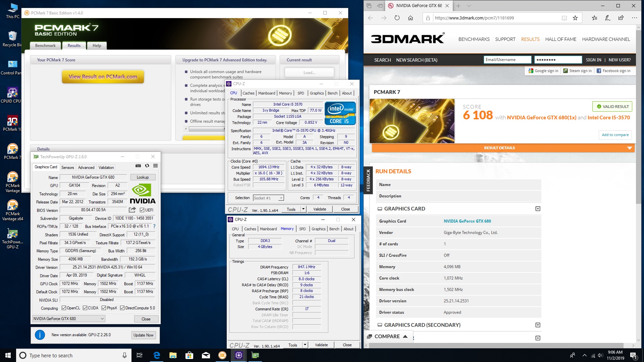Open PCMark 10 desktop icon
This screenshot has width=644, height=362.
pyautogui.click(x=12, y=123)
